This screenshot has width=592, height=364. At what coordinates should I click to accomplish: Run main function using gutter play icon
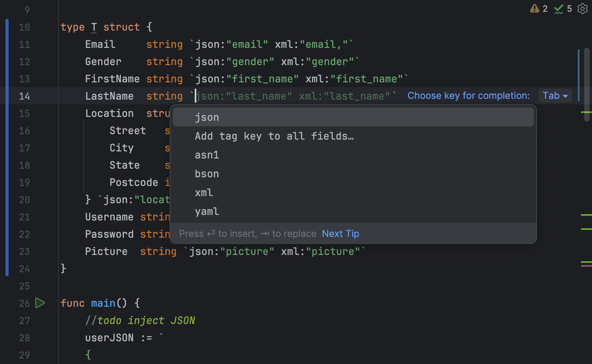(x=40, y=303)
